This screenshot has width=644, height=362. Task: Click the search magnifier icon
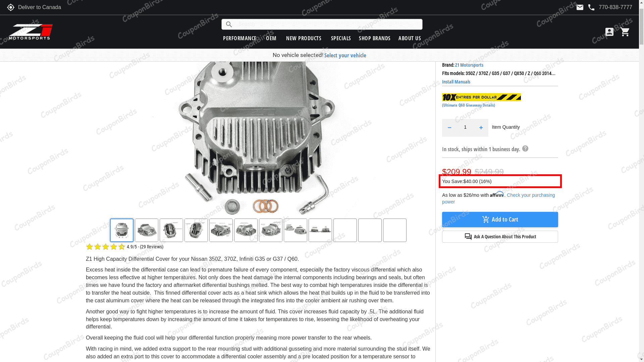click(x=229, y=24)
